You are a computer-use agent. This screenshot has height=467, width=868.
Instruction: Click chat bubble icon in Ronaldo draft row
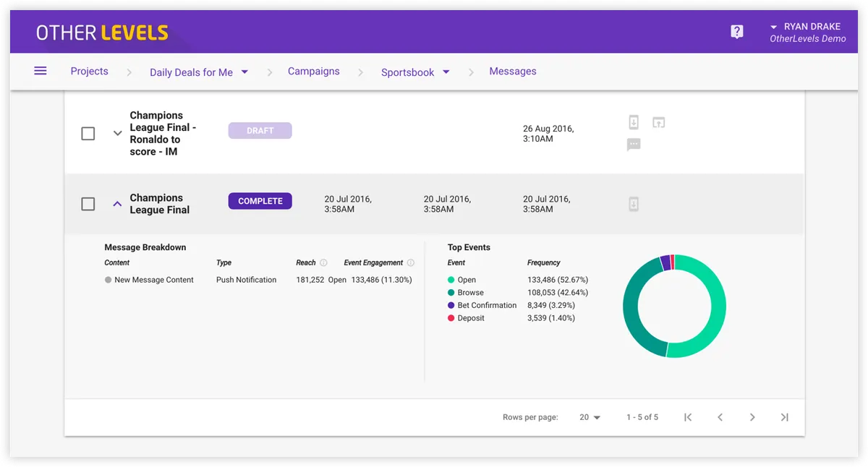pyautogui.click(x=634, y=145)
